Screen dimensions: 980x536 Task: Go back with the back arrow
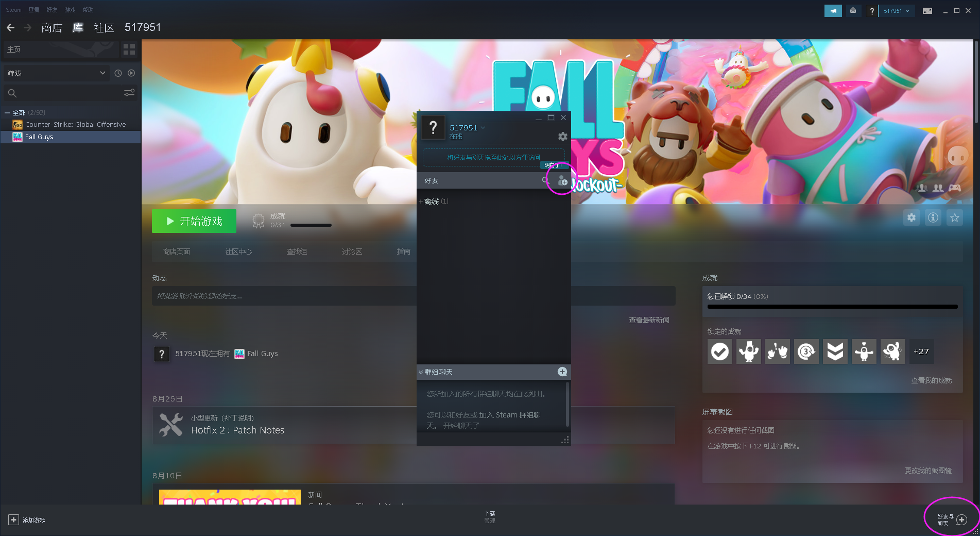coord(10,27)
